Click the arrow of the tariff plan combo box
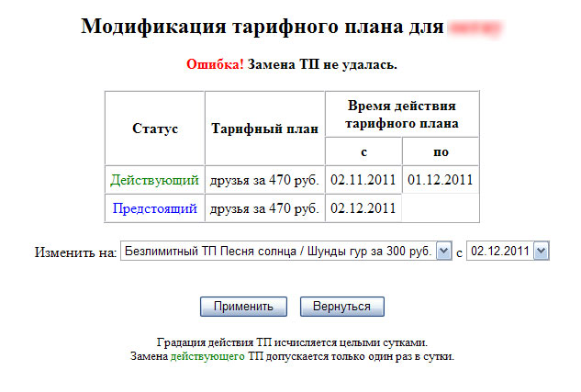Viewport: 581px width, 392px height. coord(444,252)
